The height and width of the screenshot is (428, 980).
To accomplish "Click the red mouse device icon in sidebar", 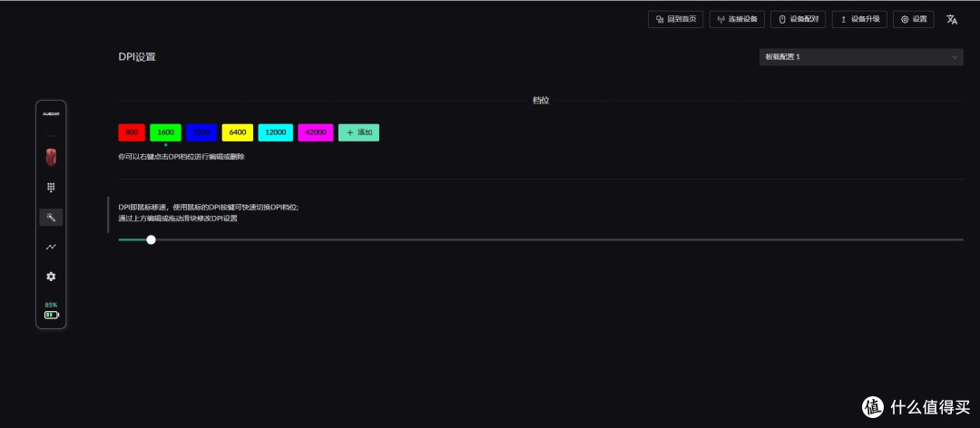I will pyautogui.click(x=51, y=157).
